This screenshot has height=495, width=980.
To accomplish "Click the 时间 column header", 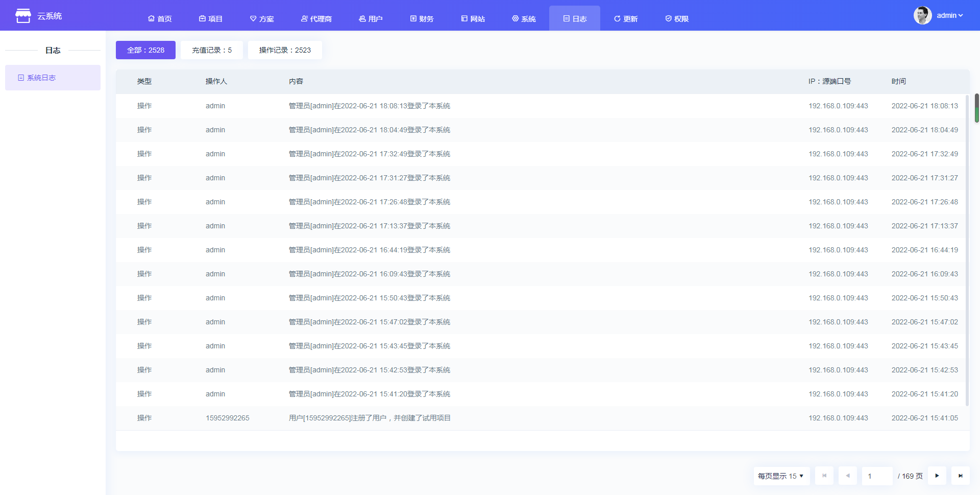I will point(899,81).
